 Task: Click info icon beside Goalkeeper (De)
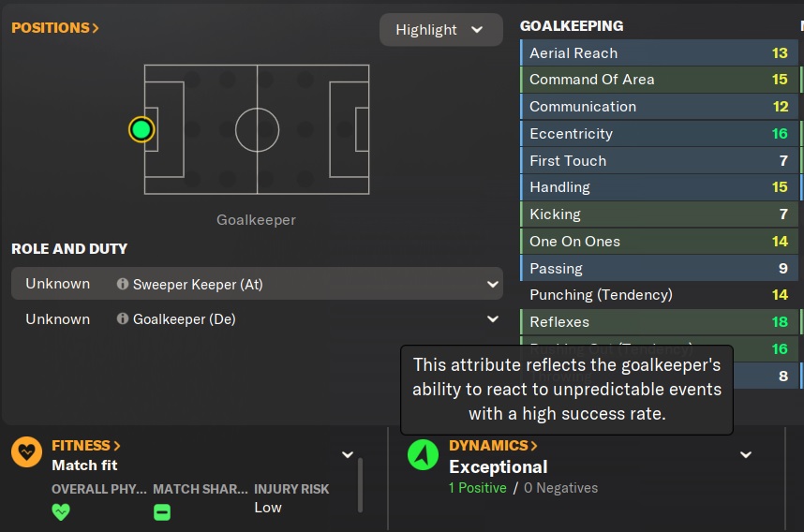[x=123, y=319]
